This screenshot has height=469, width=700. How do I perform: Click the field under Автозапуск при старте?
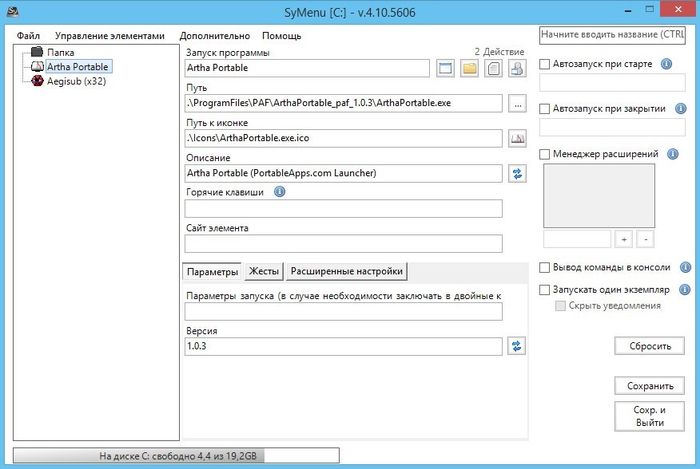pyautogui.click(x=612, y=83)
